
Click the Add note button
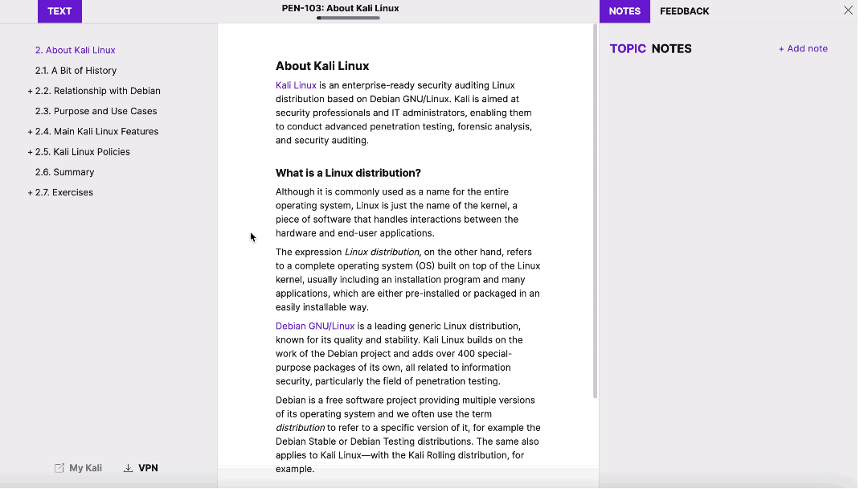coord(803,48)
